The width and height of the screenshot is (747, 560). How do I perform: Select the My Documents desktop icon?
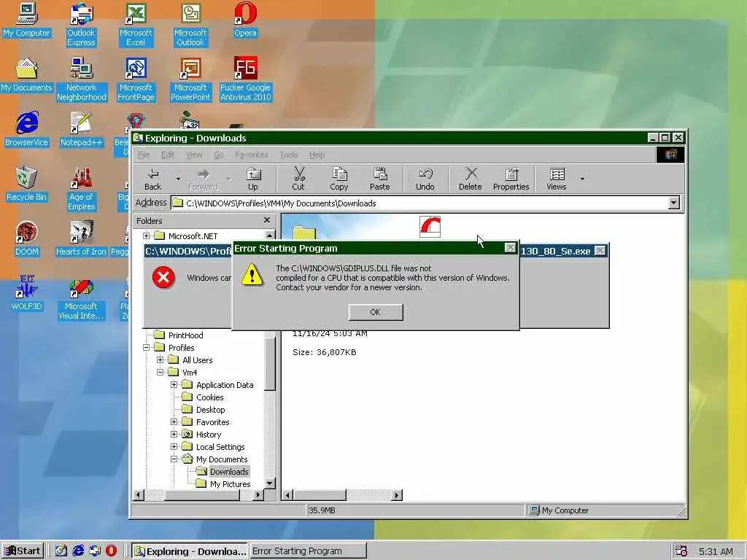[x=27, y=75]
